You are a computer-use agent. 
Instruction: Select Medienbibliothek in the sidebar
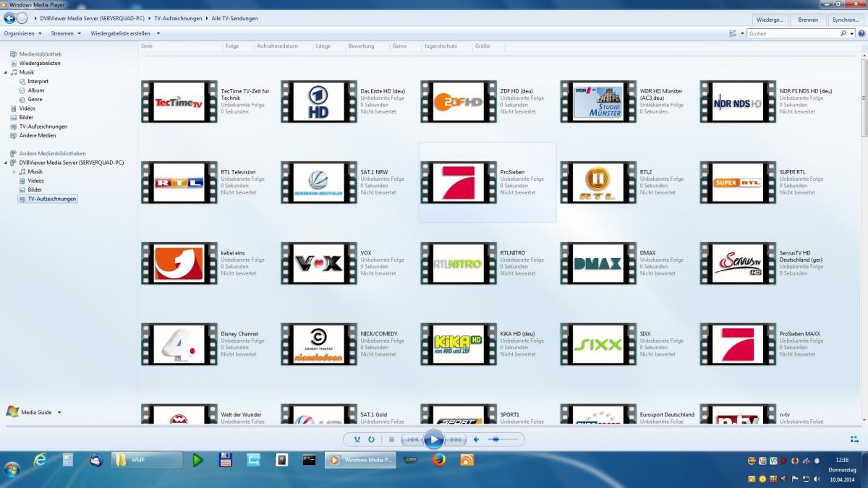(40, 54)
